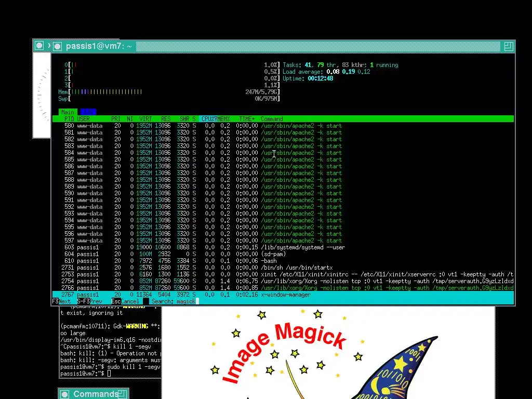Select the Xorg thread row 2766
532x399 pixels.
(283, 288)
